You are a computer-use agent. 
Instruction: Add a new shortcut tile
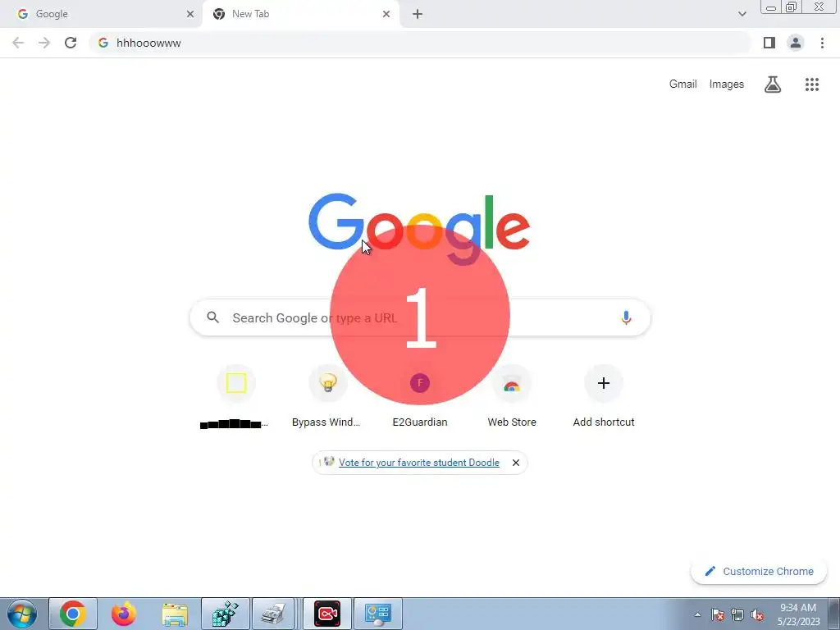[604, 398]
